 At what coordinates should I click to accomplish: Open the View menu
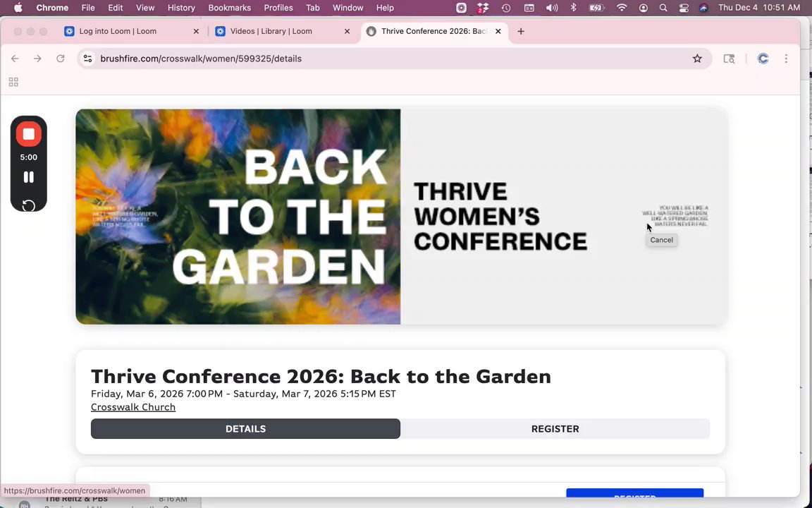pyautogui.click(x=145, y=8)
